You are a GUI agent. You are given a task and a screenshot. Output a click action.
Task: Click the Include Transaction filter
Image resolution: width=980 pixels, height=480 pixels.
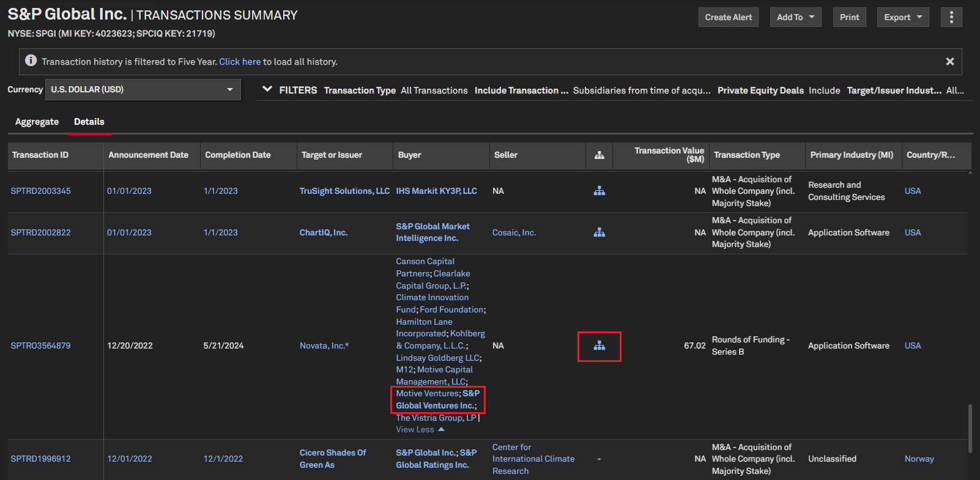point(521,90)
